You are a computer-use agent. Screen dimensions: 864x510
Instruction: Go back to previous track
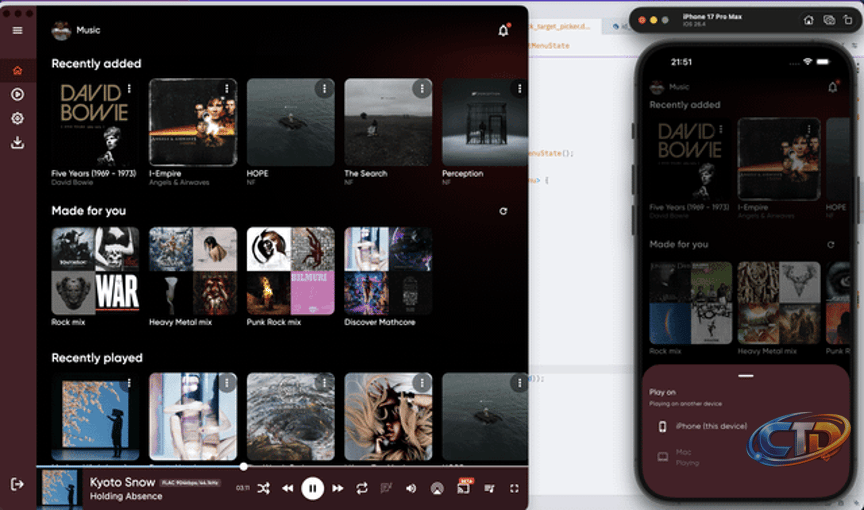[288, 488]
